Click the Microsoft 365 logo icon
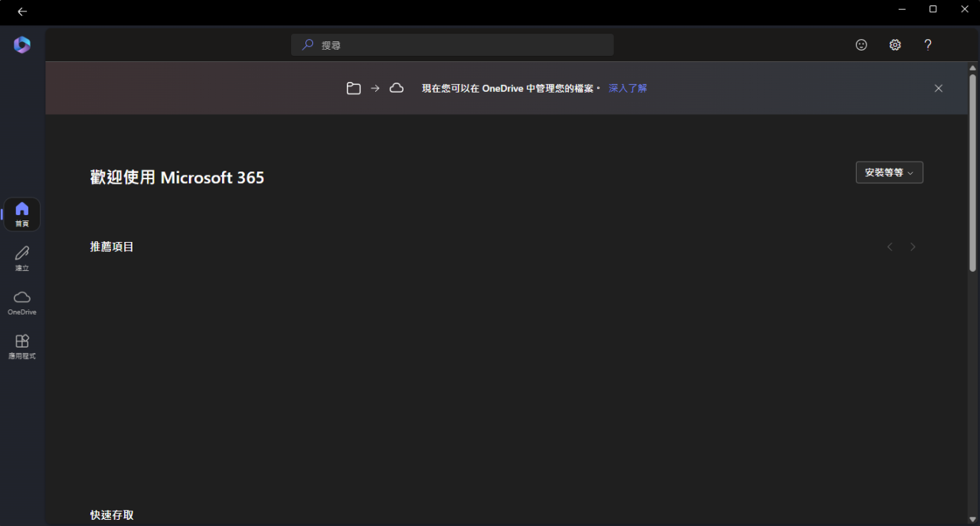The height and width of the screenshot is (526, 980). pos(22,45)
